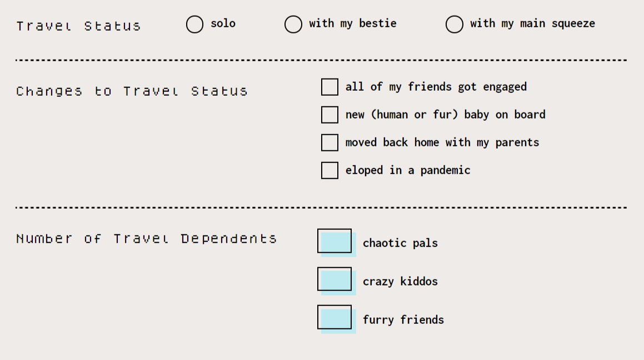The width and height of the screenshot is (644, 360).
Task: Click the 'with my main squeeze' label text
Action: tap(532, 23)
